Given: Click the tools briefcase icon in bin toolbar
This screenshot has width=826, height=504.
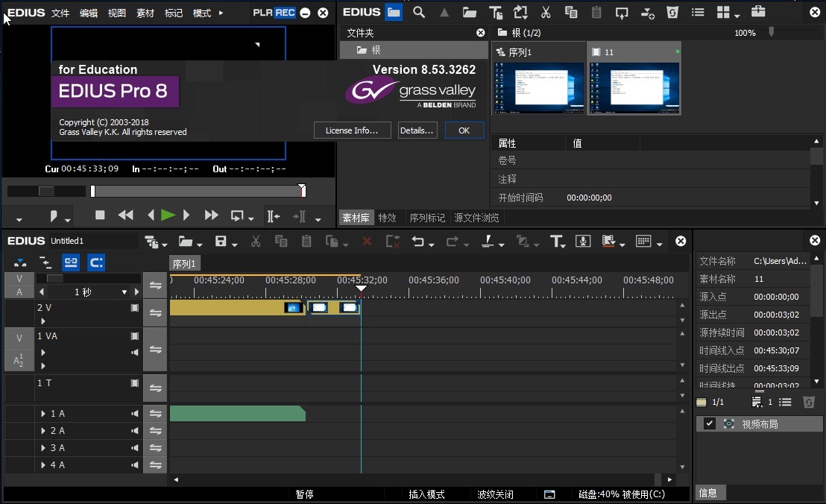Looking at the screenshot, I should [x=757, y=12].
